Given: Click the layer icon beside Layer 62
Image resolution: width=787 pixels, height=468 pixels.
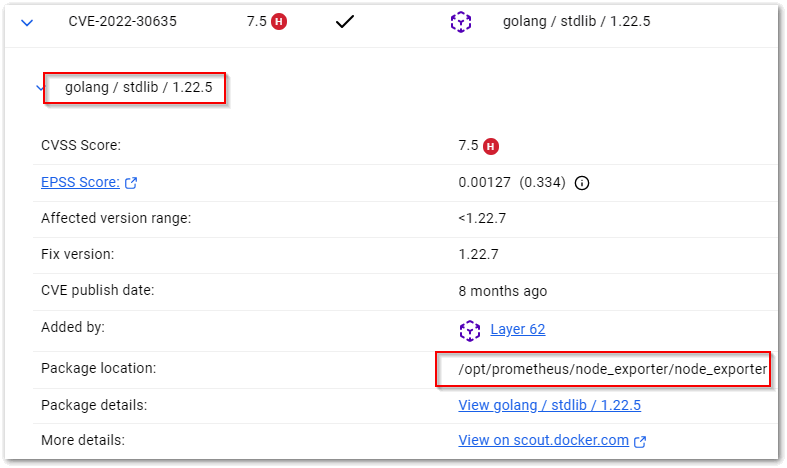Looking at the screenshot, I should (470, 330).
